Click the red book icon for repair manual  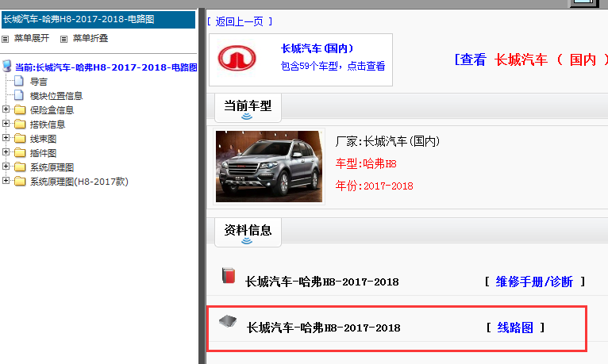(x=229, y=275)
